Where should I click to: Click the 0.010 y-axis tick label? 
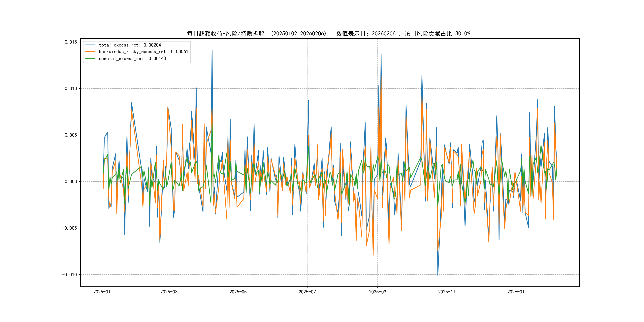pyautogui.click(x=71, y=88)
